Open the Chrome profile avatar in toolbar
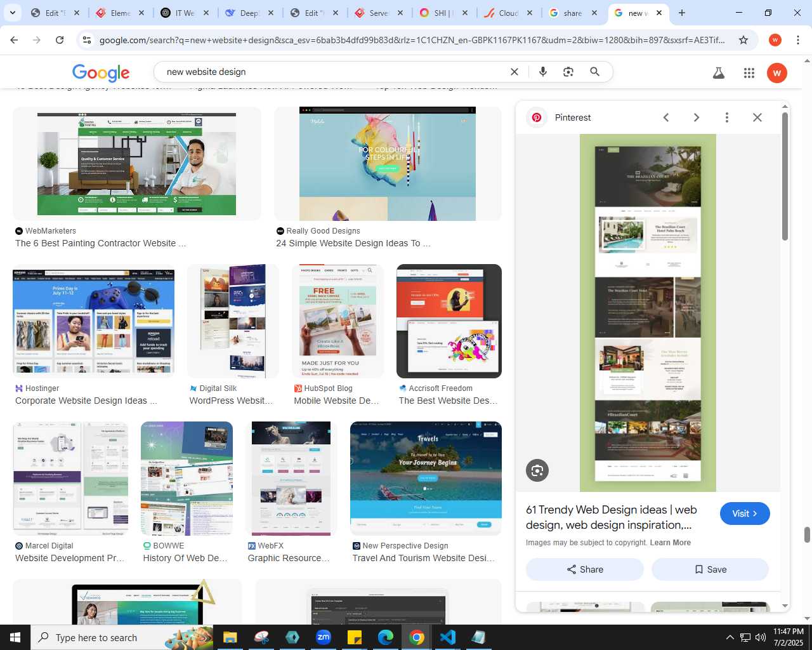The image size is (812, 650). [x=775, y=40]
